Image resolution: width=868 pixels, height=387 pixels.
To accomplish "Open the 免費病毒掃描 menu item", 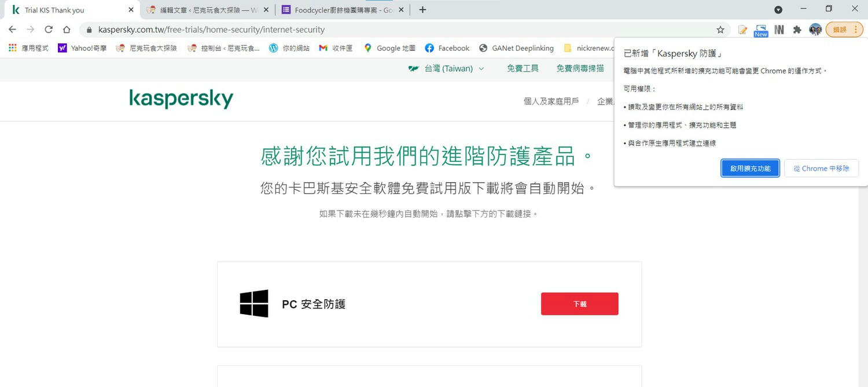I will point(580,68).
